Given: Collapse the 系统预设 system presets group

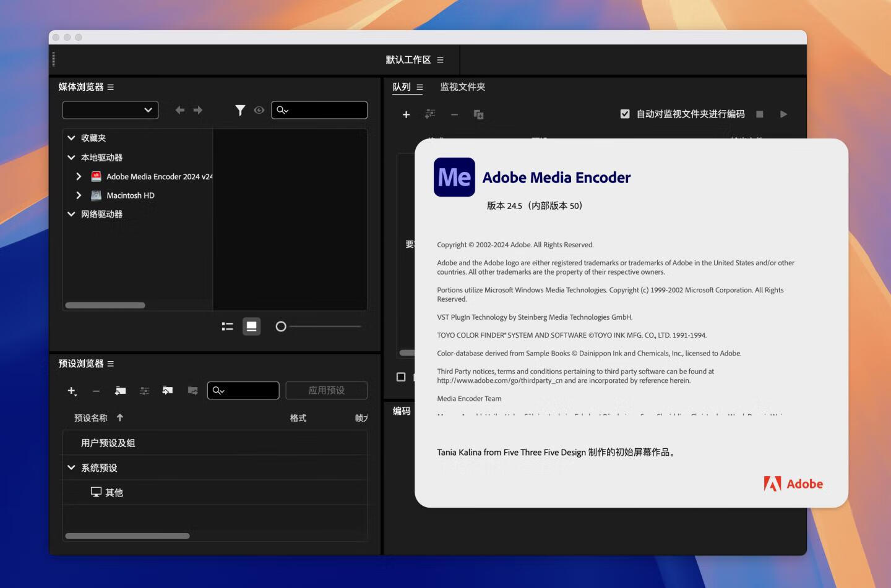Looking at the screenshot, I should [x=71, y=468].
